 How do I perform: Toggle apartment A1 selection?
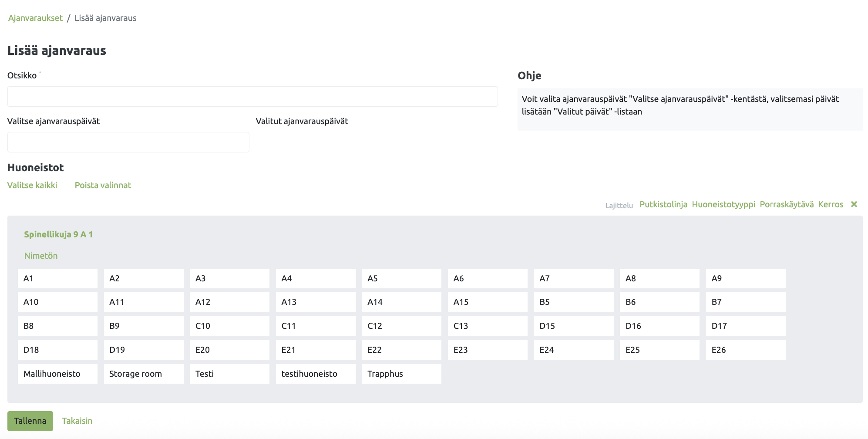[57, 278]
